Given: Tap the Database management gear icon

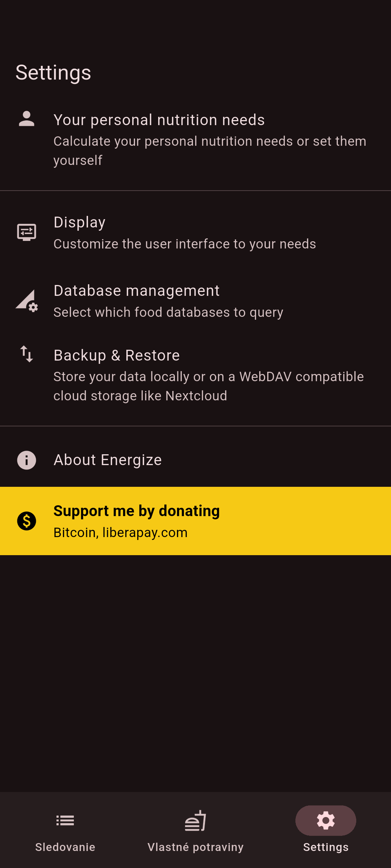Looking at the screenshot, I should click(27, 301).
